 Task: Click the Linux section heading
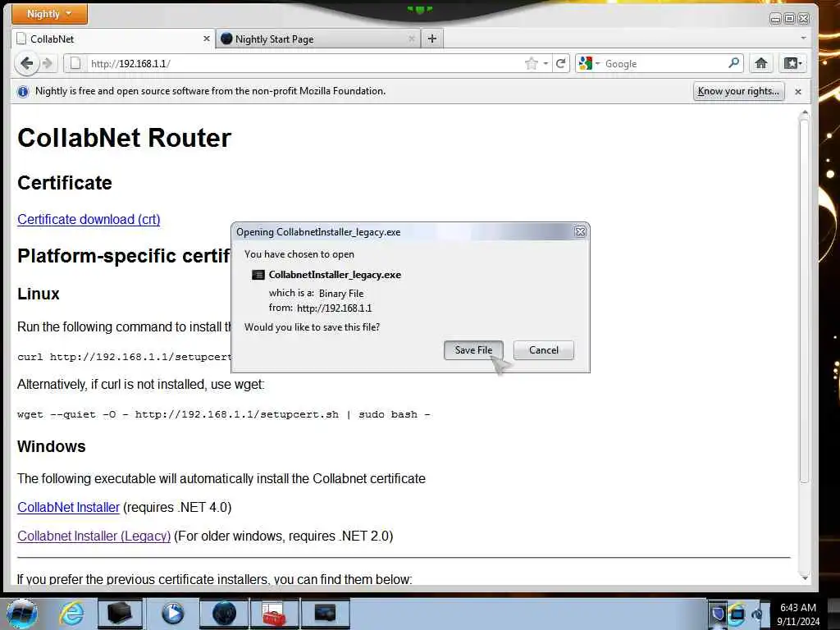pos(38,294)
